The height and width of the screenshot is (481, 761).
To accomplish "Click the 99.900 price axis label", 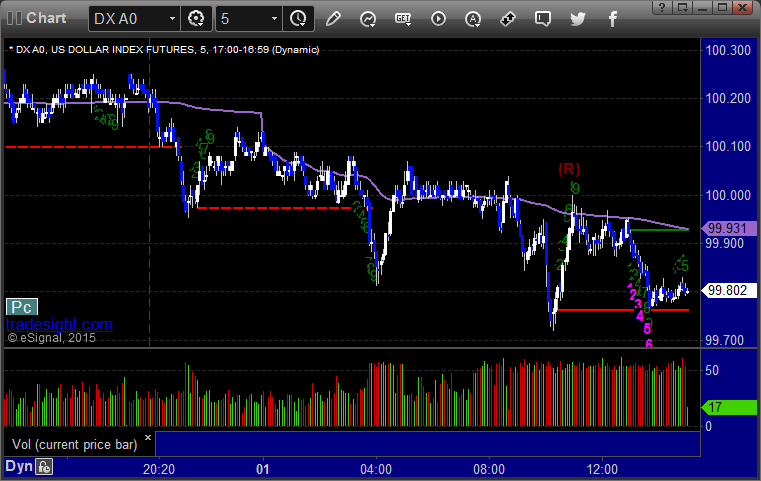I will click(x=725, y=243).
